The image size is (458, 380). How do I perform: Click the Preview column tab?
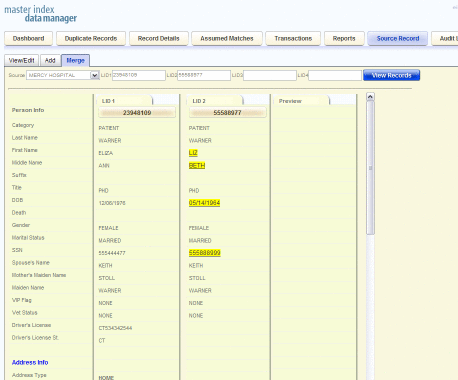302,101
